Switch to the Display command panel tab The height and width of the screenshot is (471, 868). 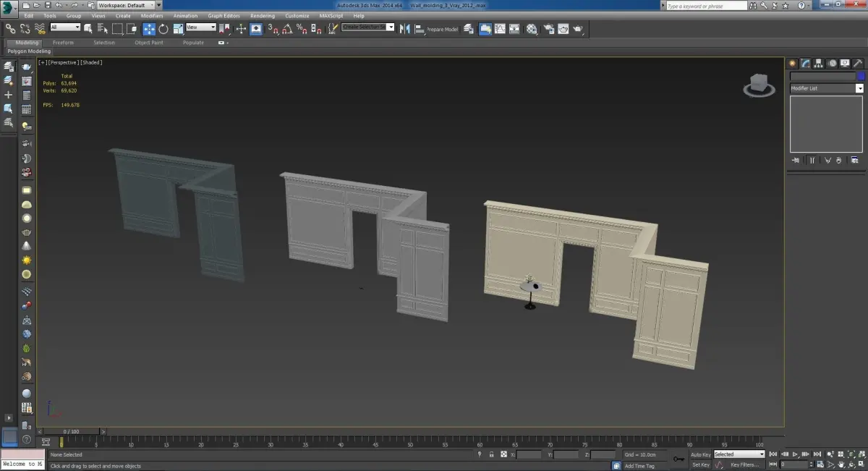(x=845, y=63)
